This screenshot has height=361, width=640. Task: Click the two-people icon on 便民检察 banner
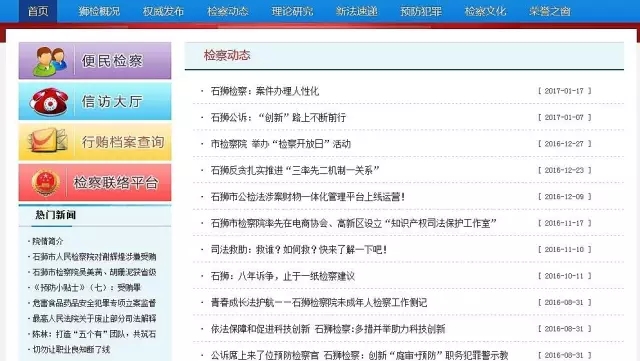(x=50, y=61)
